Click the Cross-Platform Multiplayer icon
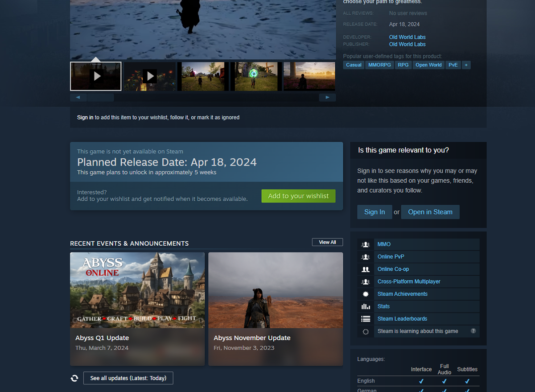This screenshot has width=535, height=392. (x=366, y=282)
